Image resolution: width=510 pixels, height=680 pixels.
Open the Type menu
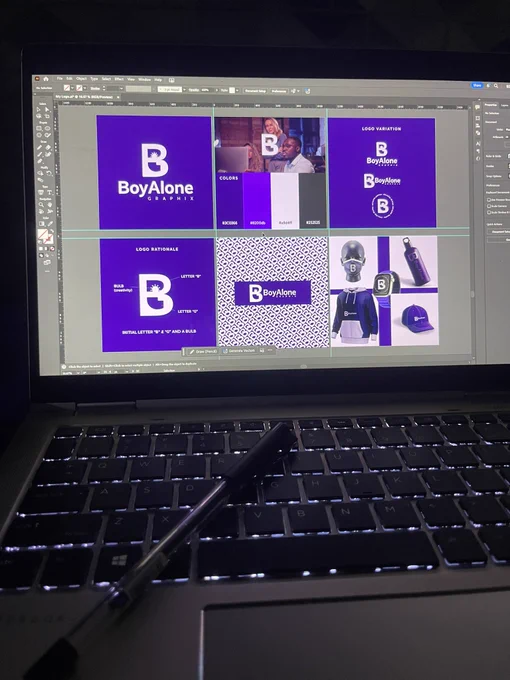pos(94,79)
